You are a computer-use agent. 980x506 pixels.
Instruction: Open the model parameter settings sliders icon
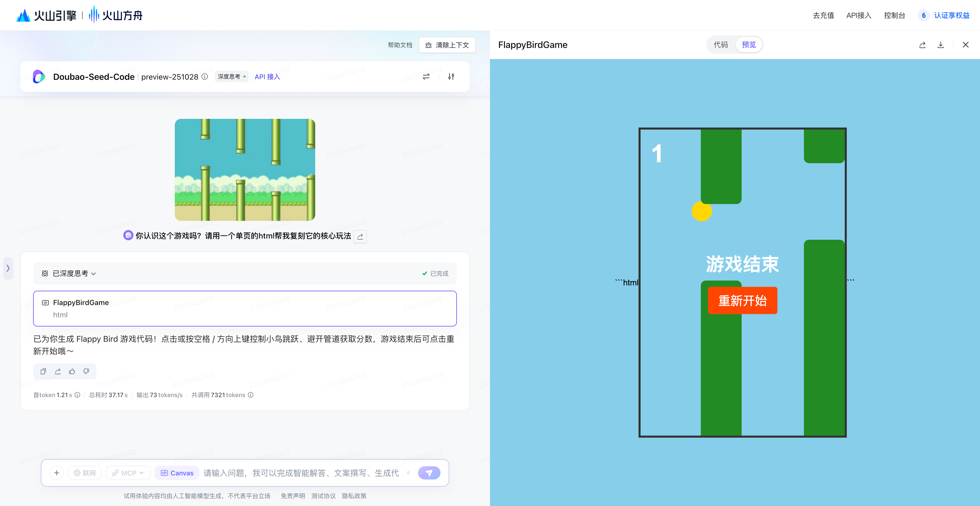point(451,77)
